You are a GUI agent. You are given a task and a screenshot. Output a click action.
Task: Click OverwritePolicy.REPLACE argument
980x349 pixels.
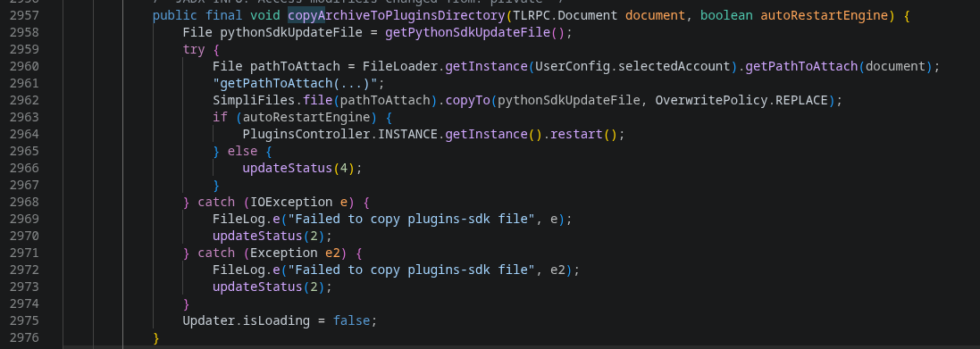click(741, 100)
